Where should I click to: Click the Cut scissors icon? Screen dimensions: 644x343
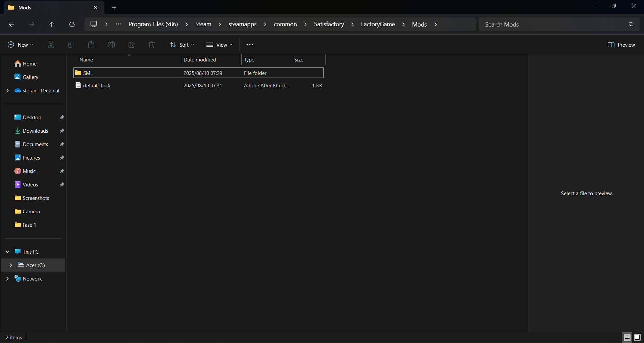51,45
